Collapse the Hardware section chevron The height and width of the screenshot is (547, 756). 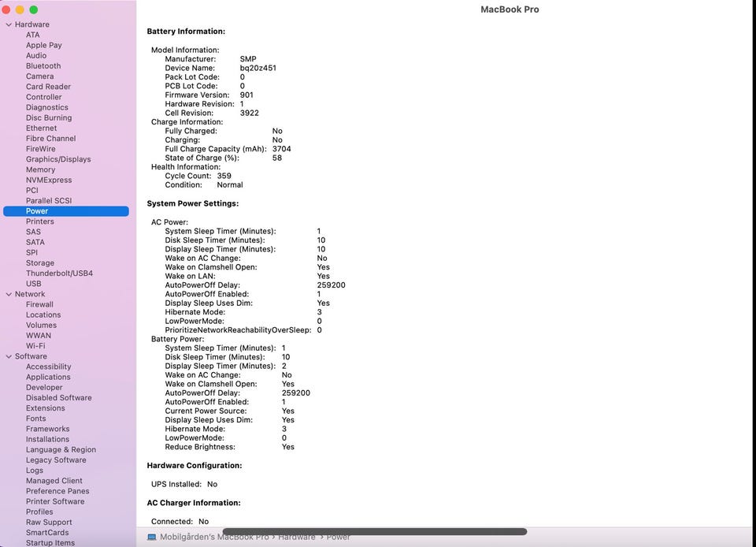point(9,24)
